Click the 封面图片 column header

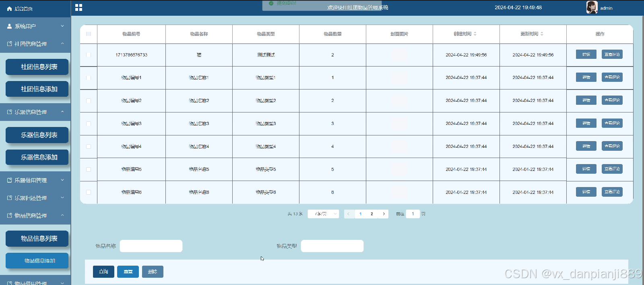click(x=399, y=34)
